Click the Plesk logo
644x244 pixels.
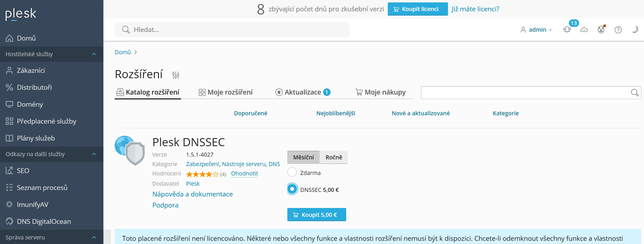[x=21, y=14]
